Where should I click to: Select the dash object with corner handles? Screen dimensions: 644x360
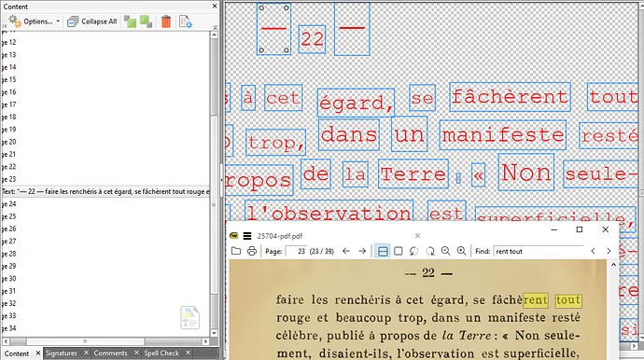(x=274, y=29)
